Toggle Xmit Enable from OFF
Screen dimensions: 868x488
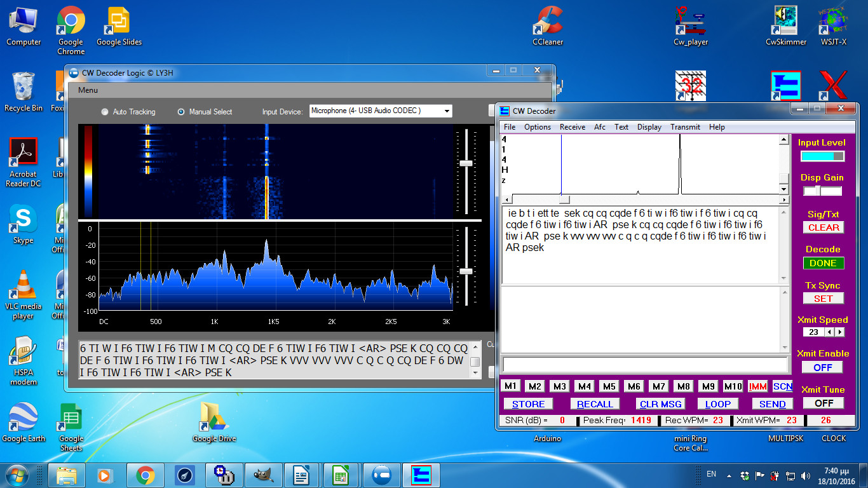822,367
